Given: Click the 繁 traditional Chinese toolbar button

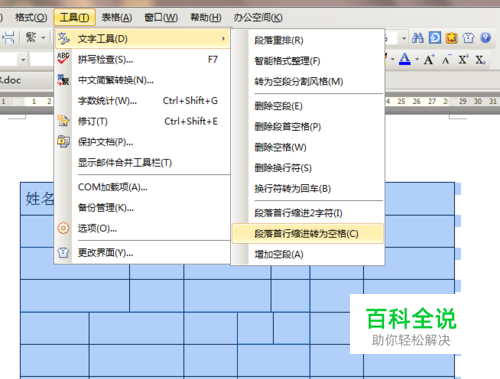Looking at the screenshot, I should point(31,37).
